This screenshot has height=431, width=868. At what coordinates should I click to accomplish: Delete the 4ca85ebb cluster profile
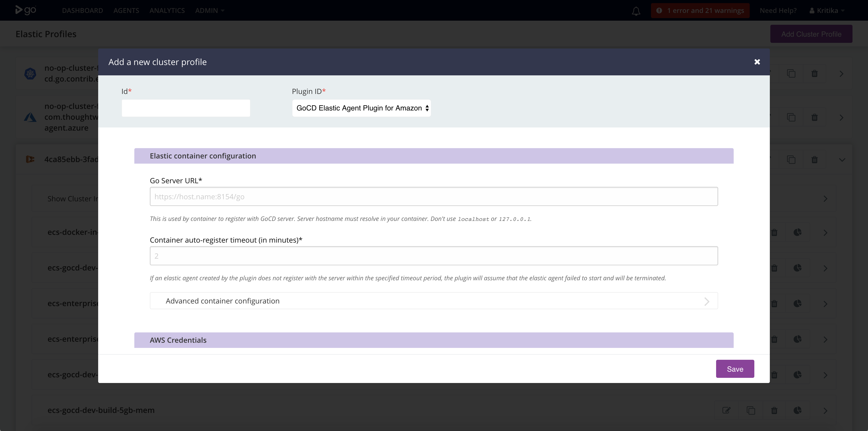815,159
